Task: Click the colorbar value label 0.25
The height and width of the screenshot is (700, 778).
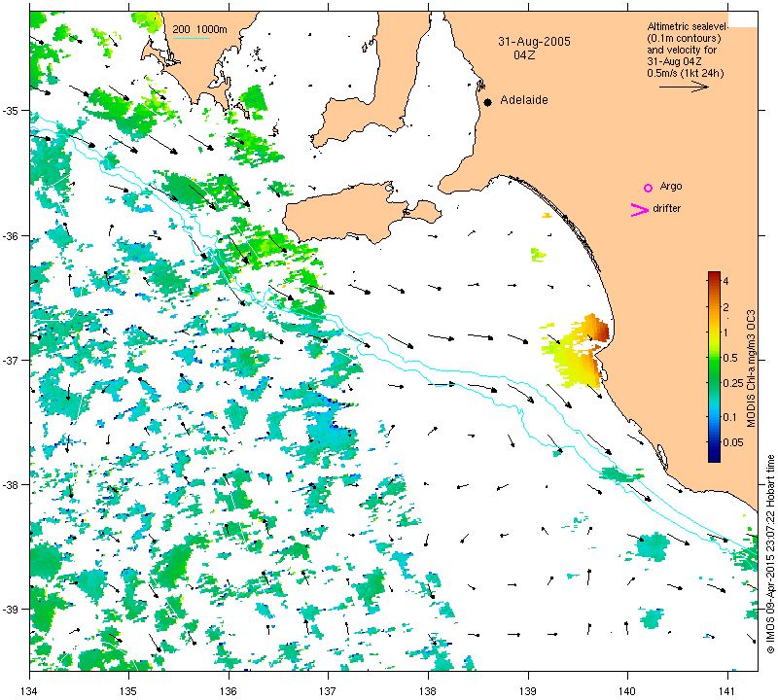Action: click(x=733, y=383)
